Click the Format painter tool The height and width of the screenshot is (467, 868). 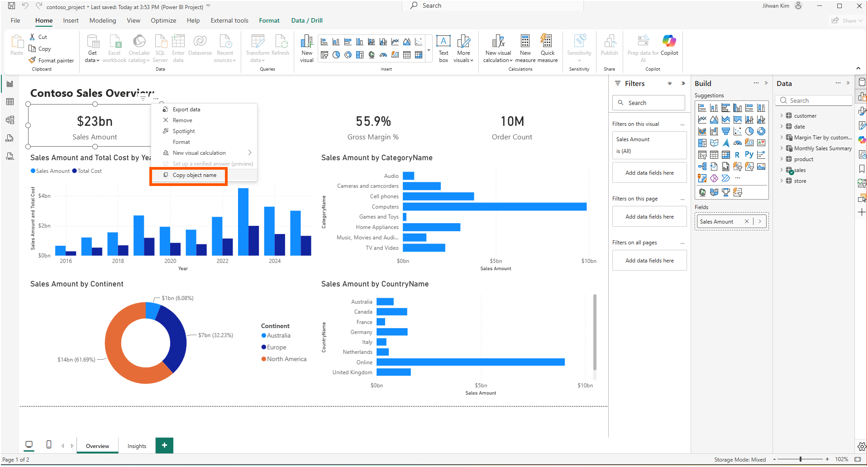point(51,60)
